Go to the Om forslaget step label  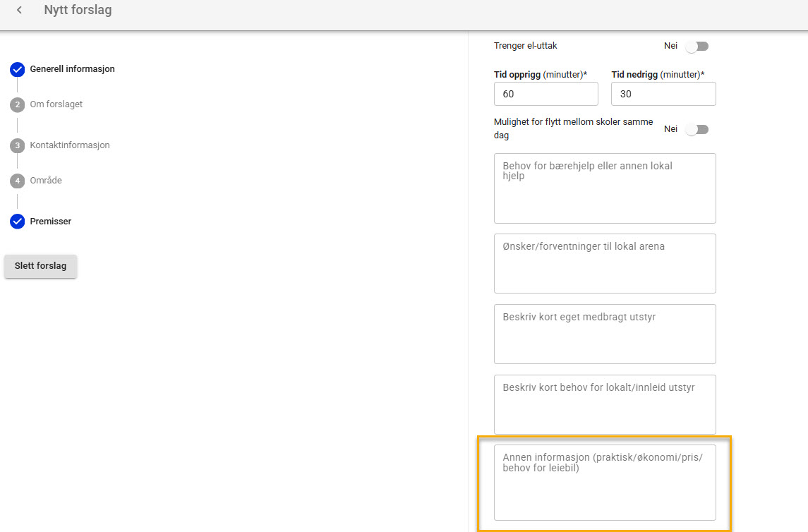[56, 104]
